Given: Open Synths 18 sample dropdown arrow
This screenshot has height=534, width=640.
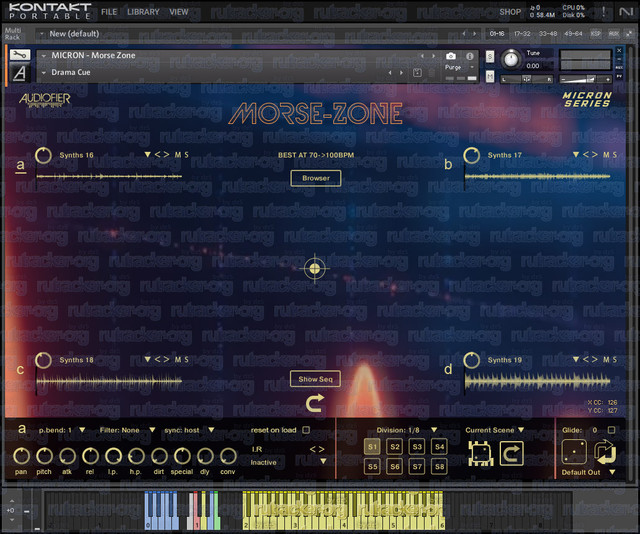Looking at the screenshot, I should pos(147,359).
